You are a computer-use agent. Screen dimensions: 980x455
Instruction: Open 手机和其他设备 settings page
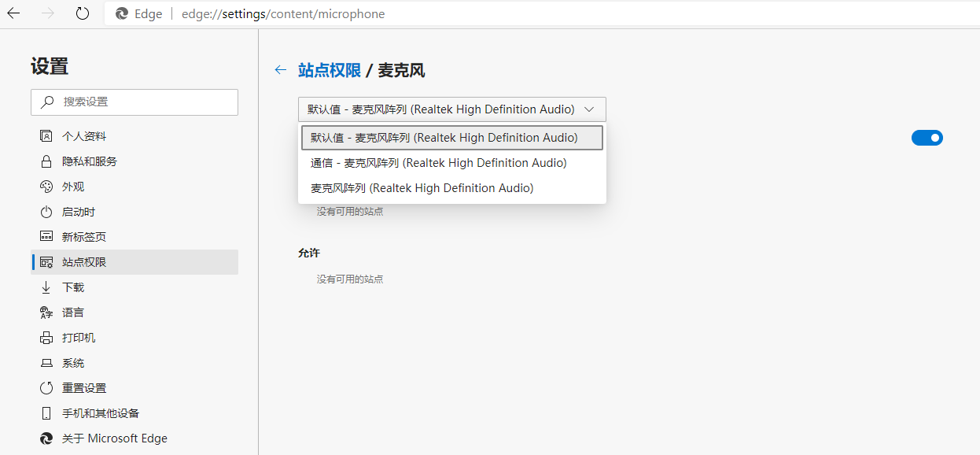click(x=134, y=413)
